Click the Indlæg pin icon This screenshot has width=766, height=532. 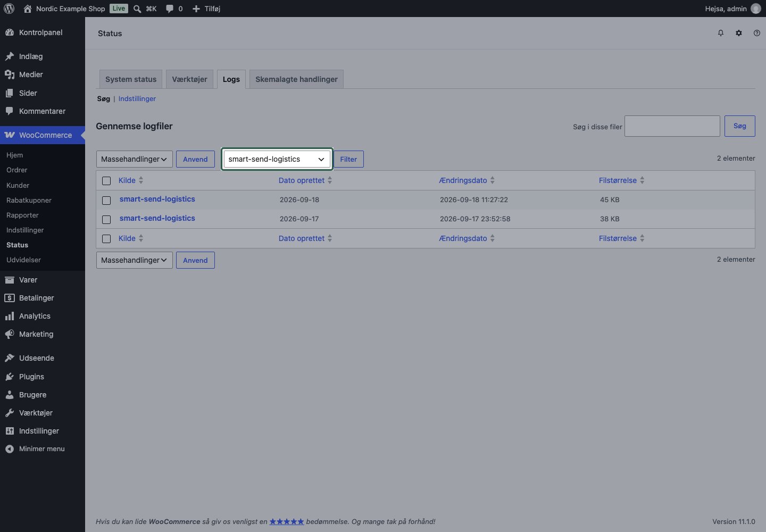(10, 56)
